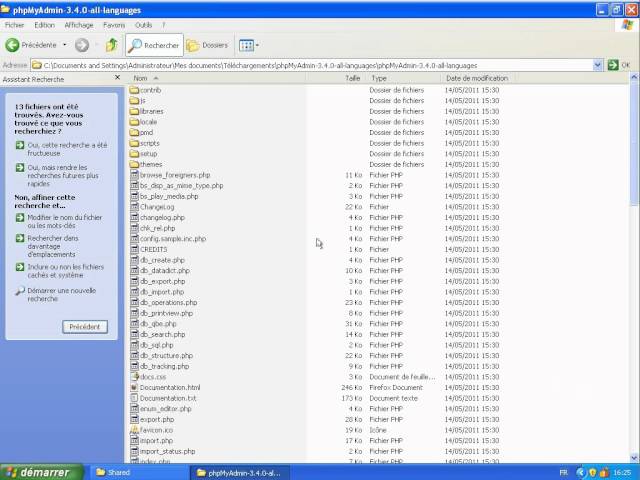Select the contrib folder icon
This screenshot has height=480, width=640.
(134, 90)
